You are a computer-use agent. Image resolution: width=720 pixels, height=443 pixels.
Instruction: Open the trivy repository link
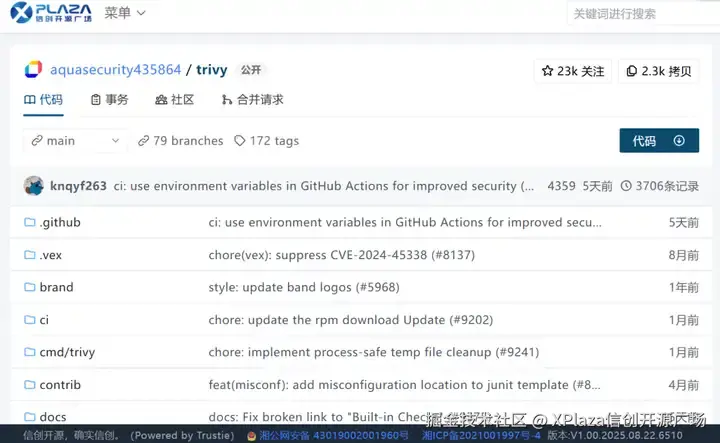(212, 70)
